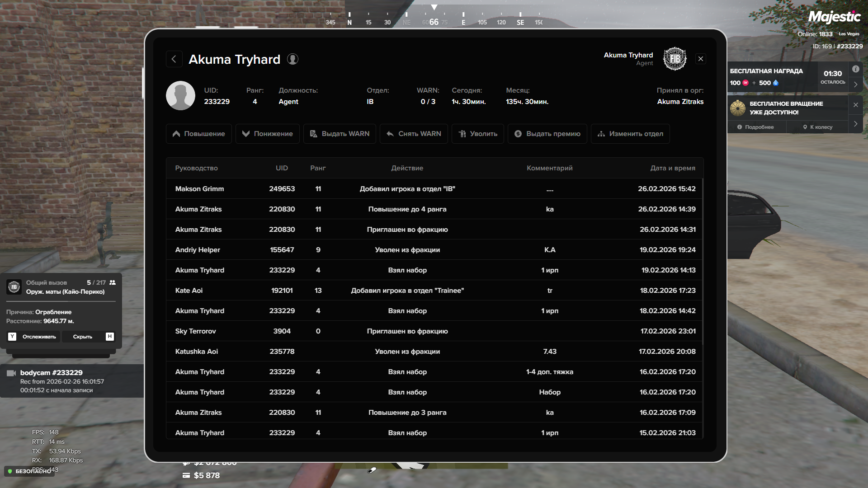Open Изменить отдел to change department
Viewport: 868px width, 488px height.
click(x=630, y=134)
